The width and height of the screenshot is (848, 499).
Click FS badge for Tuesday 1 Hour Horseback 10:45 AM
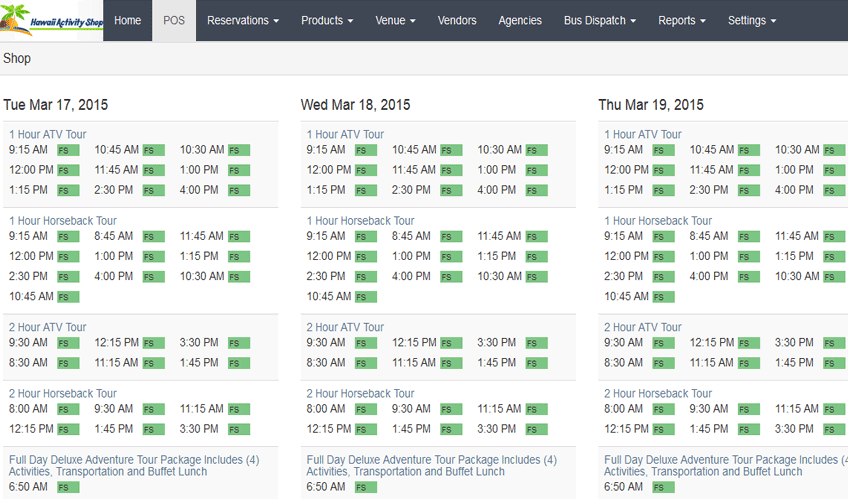[x=68, y=297]
